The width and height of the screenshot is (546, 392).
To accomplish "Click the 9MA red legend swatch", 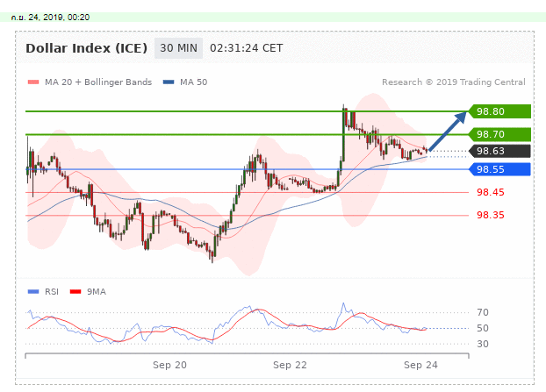I will coord(75,292).
